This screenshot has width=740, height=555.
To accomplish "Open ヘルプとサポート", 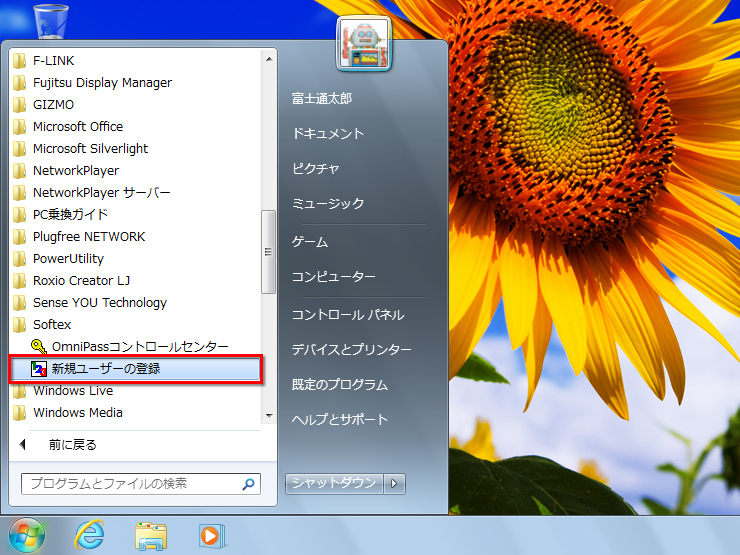I will [x=340, y=420].
